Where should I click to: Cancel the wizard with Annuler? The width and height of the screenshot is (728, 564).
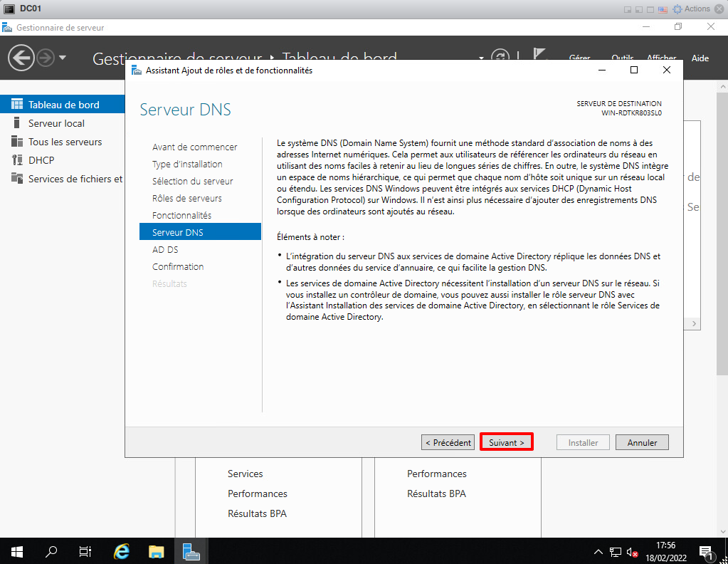[x=642, y=442]
